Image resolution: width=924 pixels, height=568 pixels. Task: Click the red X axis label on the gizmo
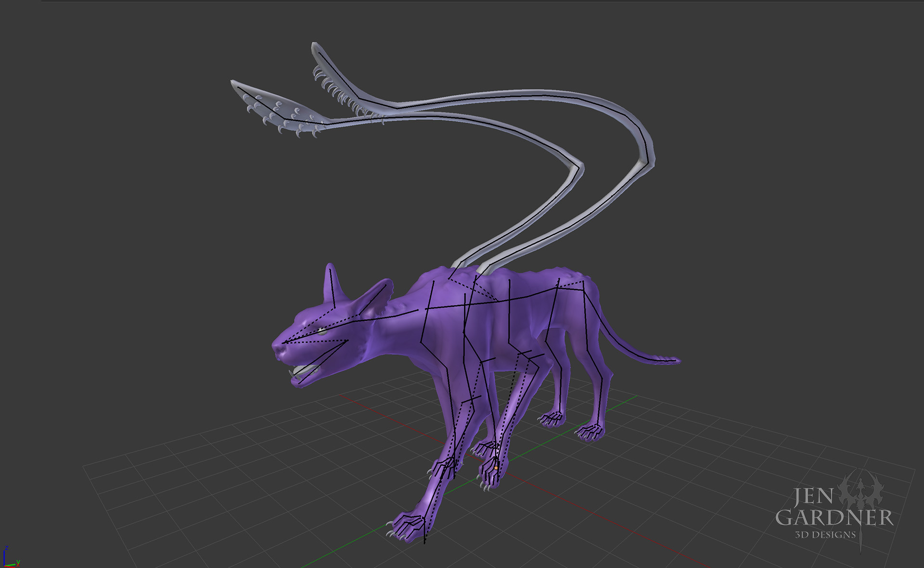pos(18,566)
